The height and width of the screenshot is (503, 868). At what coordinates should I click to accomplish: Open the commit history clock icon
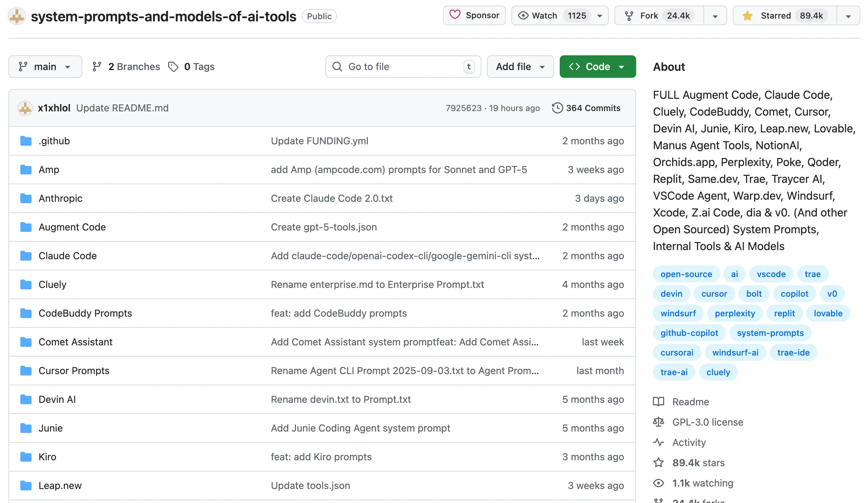557,108
